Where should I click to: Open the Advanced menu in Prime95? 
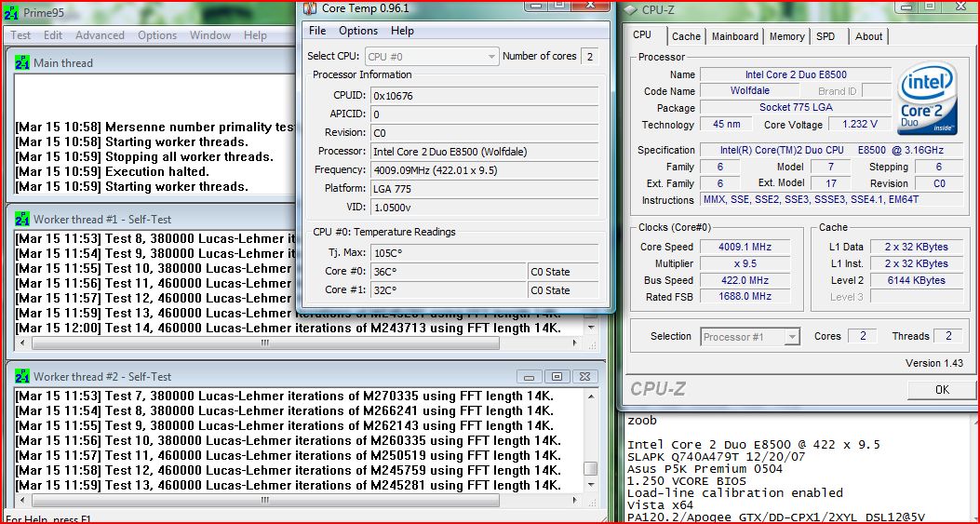pyautogui.click(x=100, y=35)
